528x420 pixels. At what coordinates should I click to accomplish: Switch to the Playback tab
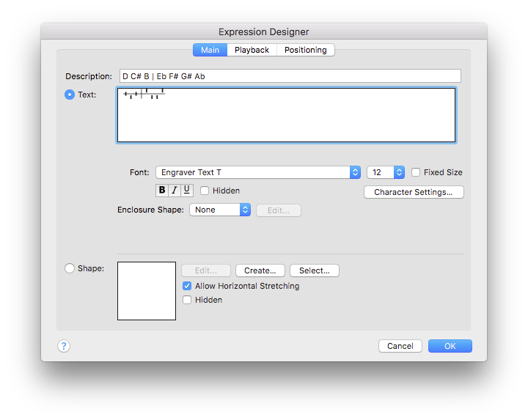click(x=252, y=50)
